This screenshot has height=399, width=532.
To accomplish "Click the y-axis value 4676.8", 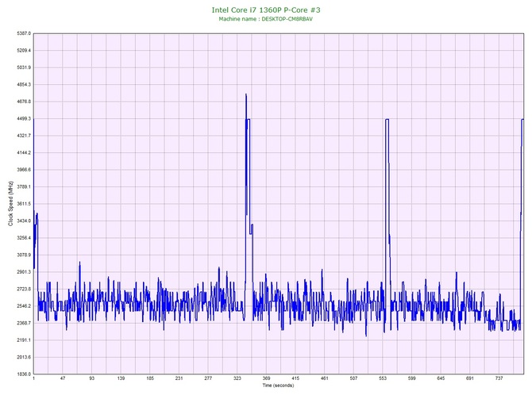I will 24,102.
